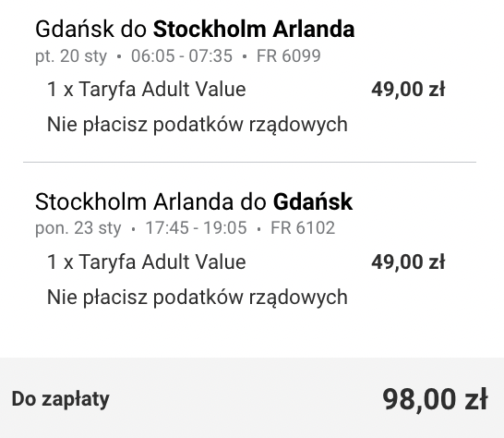This screenshot has height=438, width=504.
Task: Select the return time 17:45 - 19:05
Action: tap(196, 228)
